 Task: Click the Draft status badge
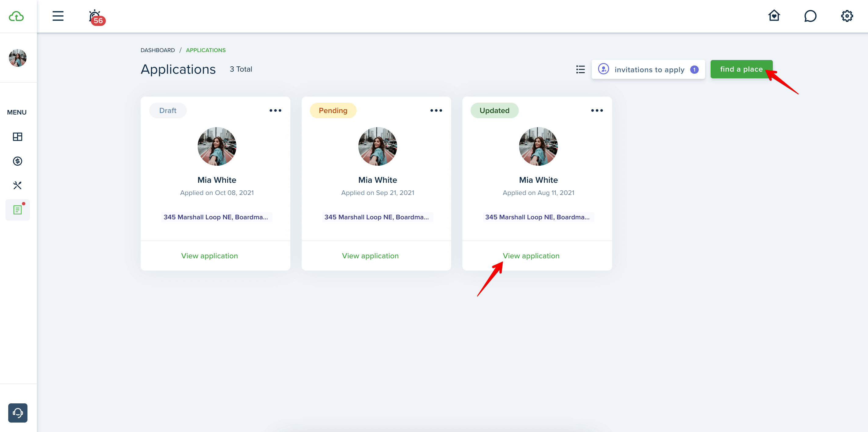click(168, 111)
